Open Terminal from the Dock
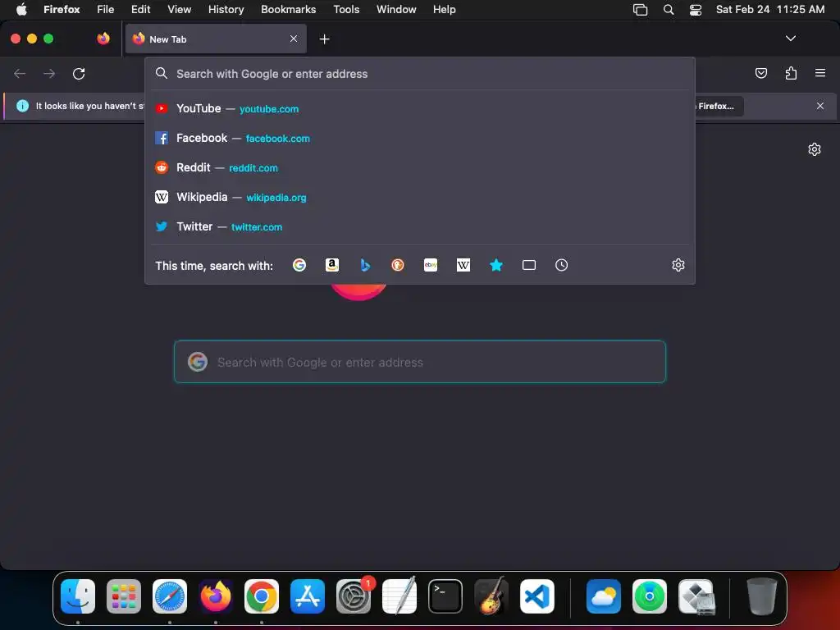 [x=445, y=596]
